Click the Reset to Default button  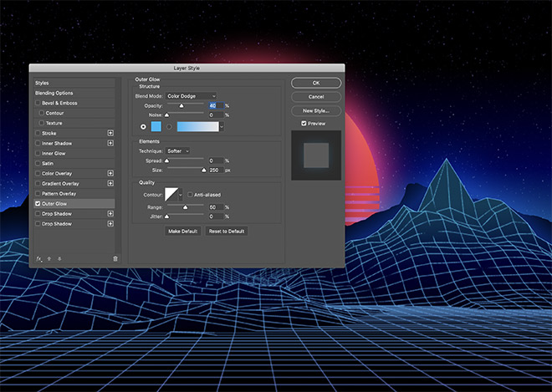point(226,231)
